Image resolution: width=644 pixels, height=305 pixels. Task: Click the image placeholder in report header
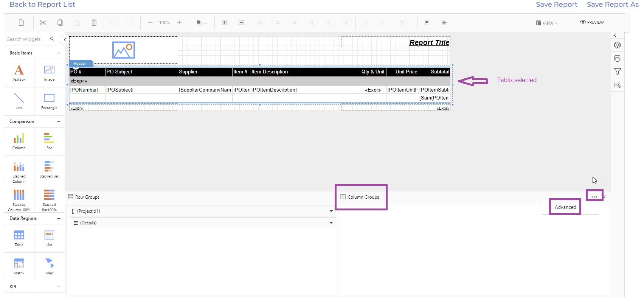[124, 50]
